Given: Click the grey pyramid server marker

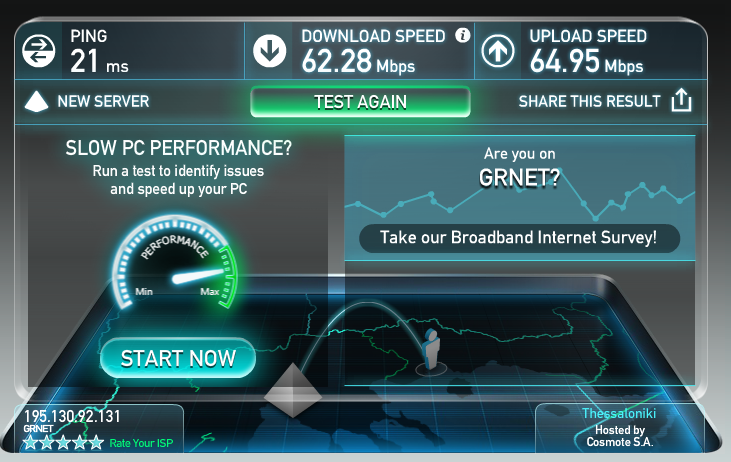Looking at the screenshot, I should pos(293,390).
